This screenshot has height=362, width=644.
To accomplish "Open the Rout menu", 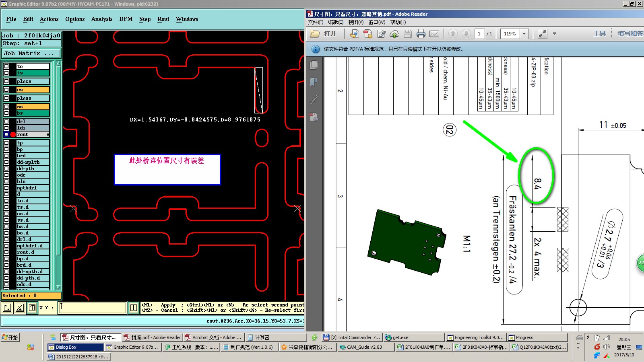I will point(163,19).
